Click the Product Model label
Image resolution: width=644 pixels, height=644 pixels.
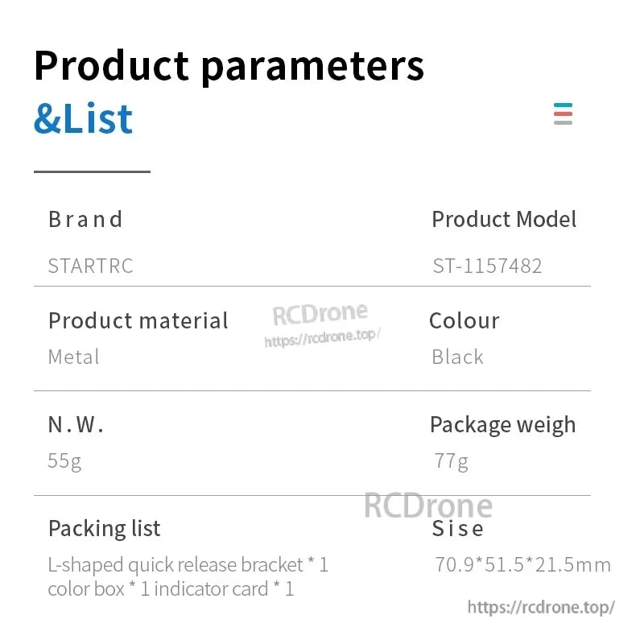click(x=504, y=219)
